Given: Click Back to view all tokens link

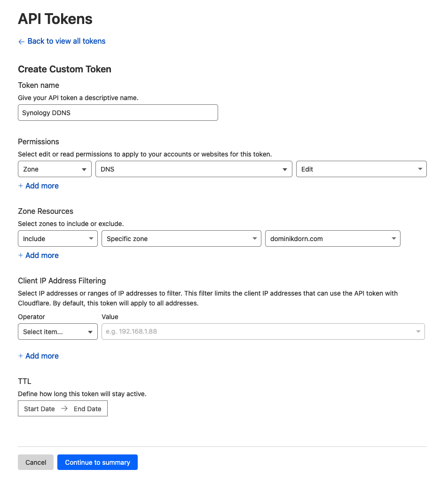Looking at the screenshot, I should tap(66, 41).
